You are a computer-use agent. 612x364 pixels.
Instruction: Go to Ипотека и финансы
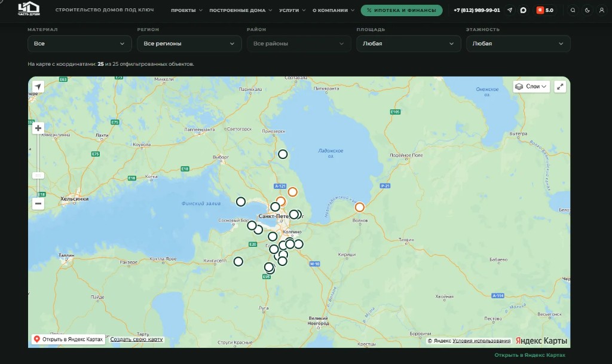coord(401,10)
